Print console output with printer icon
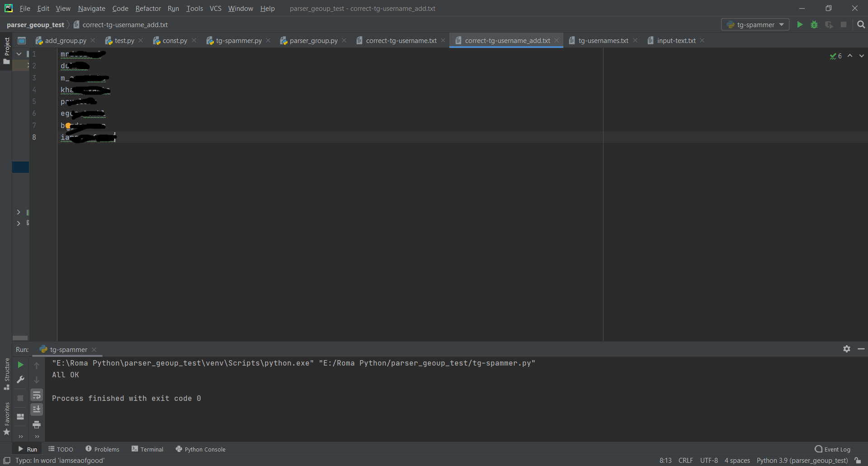This screenshot has height=466, width=868. coord(37,424)
